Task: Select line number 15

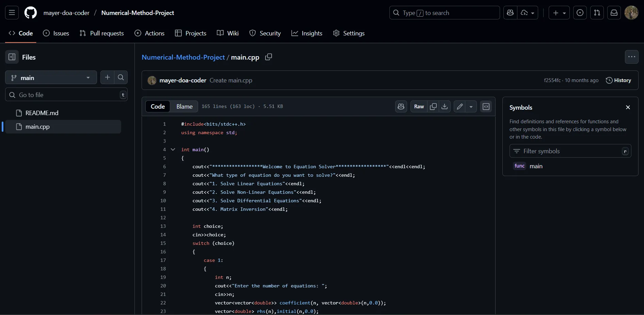Action: 163,243
